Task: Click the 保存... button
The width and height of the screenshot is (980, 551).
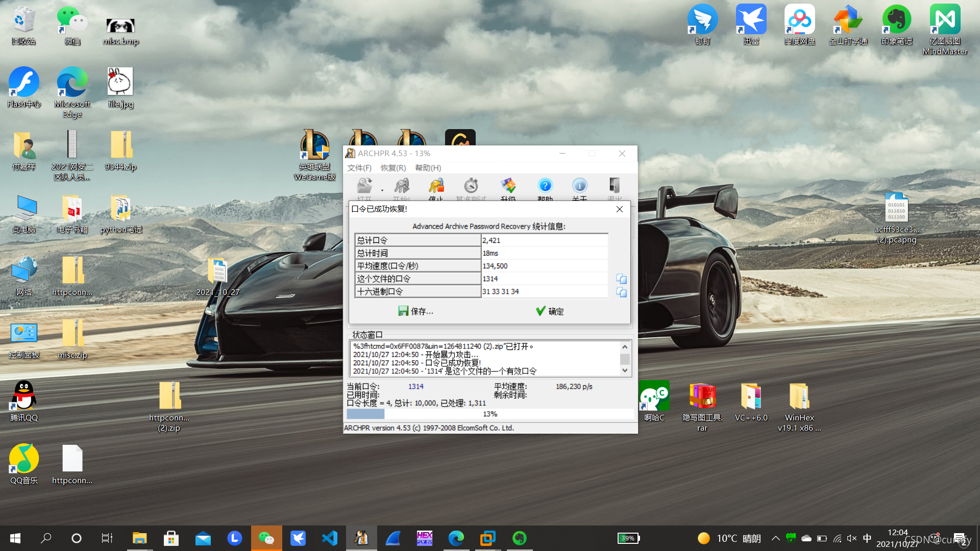Action: coord(415,311)
